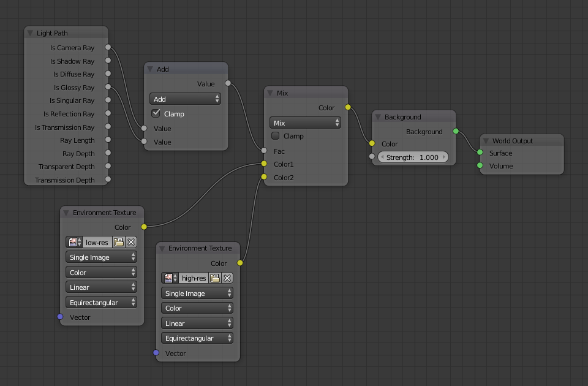Open Color space dropdown on high-res node
Image resolution: width=588 pixels, height=386 pixels.
(x=197, y=308)
